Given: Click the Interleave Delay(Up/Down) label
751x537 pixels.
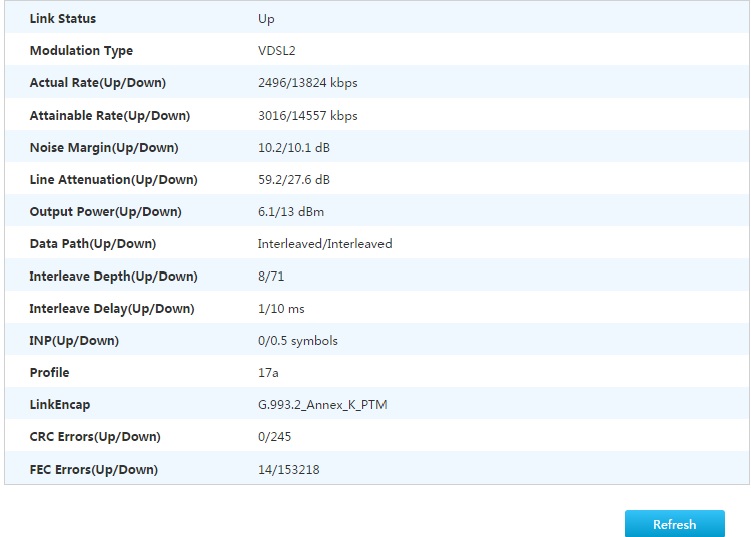Looking at the screenshot, I should [x=112, y=309].
